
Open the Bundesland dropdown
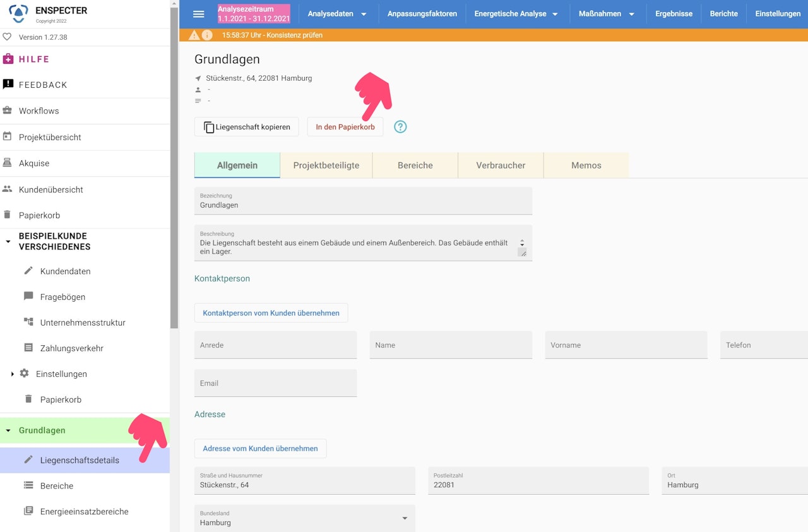click(305, 518)
